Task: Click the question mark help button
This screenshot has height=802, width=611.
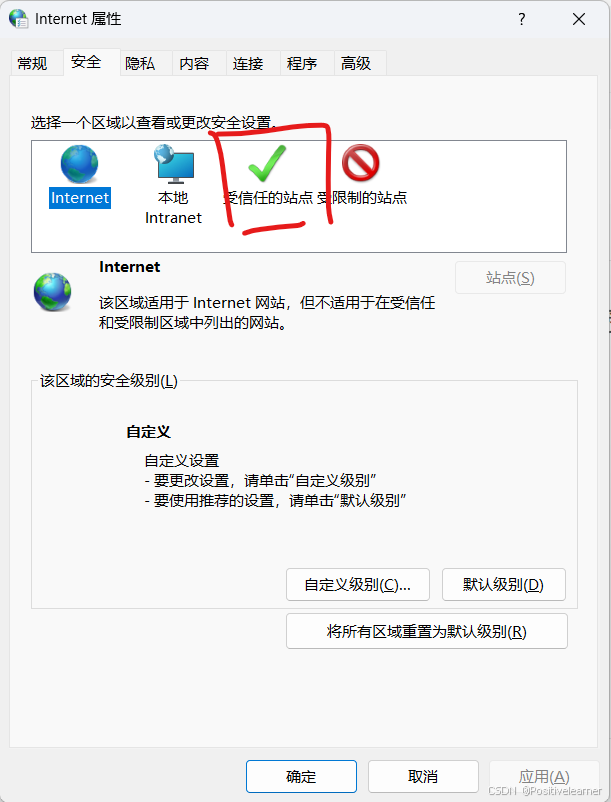Action: [522, 19]
